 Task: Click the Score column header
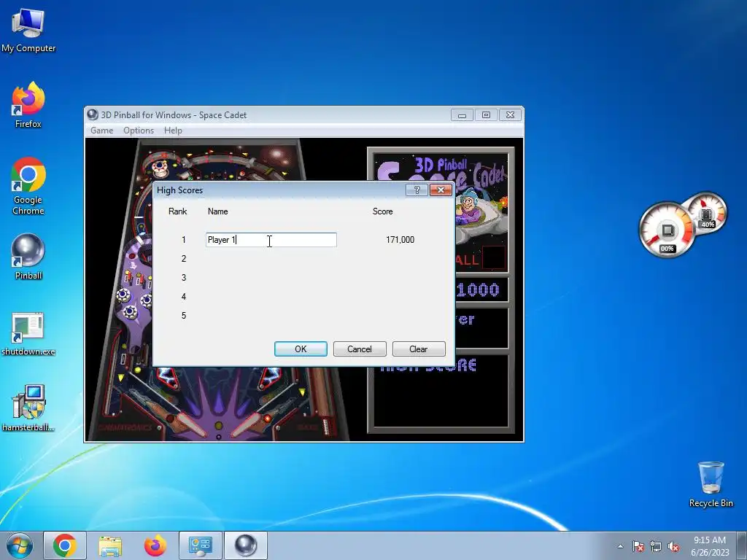click(x=382, y=211)
